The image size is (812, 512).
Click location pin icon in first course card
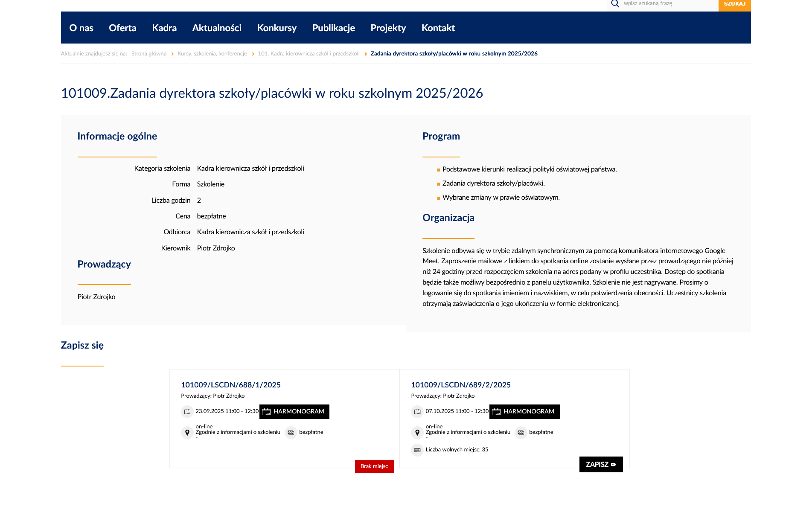point(187,433)
